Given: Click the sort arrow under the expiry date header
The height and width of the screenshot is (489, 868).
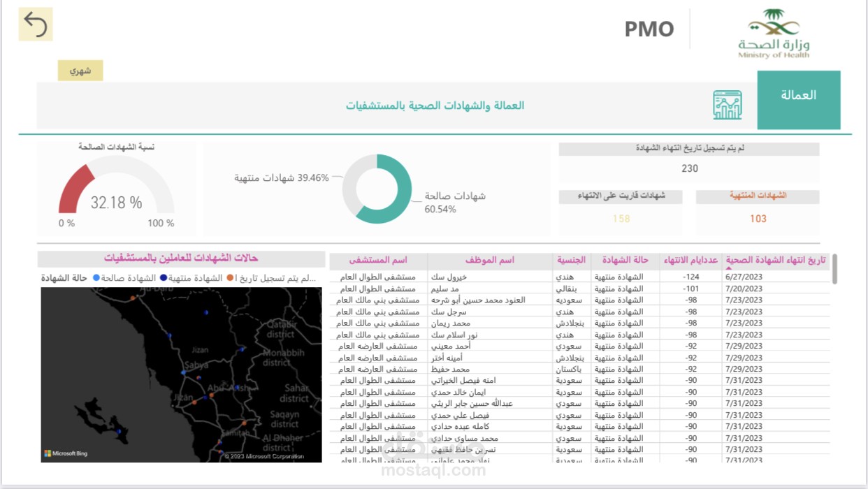Looking at the screenshot, I should 730,268.
